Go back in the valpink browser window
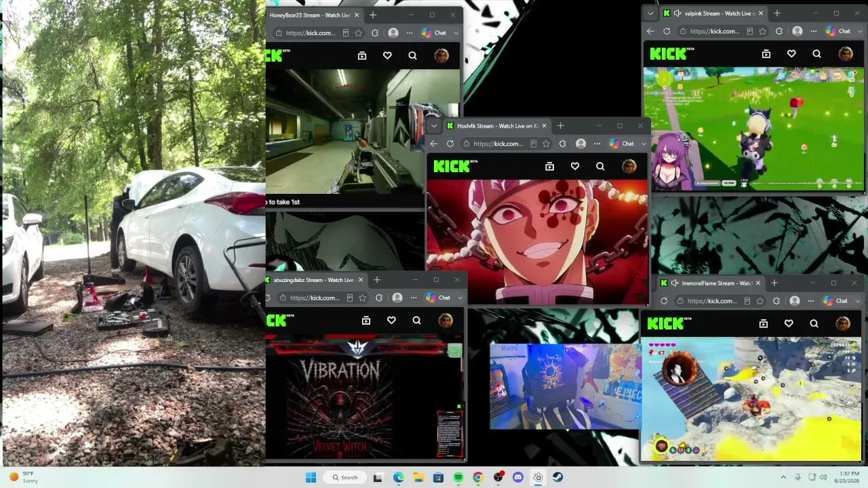This screenshot has width=868, height=488. (x=650, y=31)
